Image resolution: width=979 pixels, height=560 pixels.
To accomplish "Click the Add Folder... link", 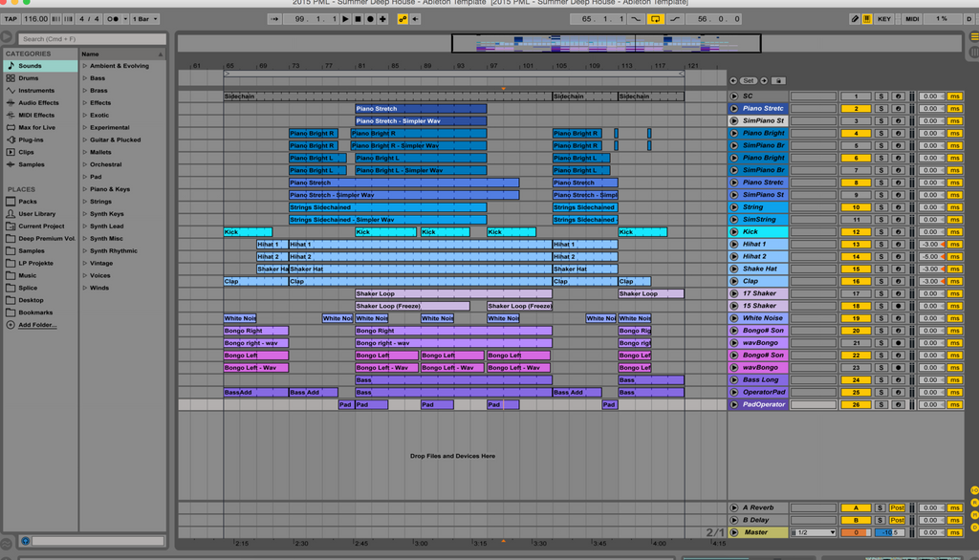I will pyautogui.click(x=37, y=325).
